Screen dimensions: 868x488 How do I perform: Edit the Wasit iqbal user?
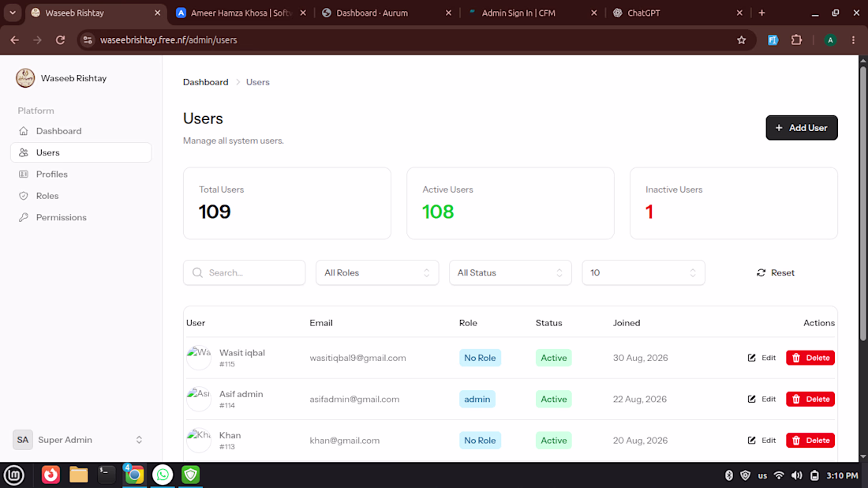pyautogui.click(x=761, y=358)
